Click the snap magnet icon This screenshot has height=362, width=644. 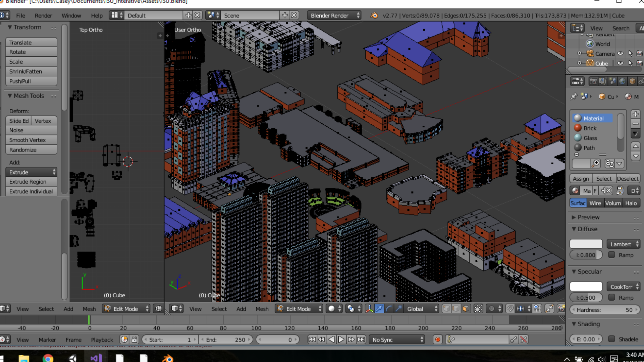pyautogui.click(x=510, y=309)
